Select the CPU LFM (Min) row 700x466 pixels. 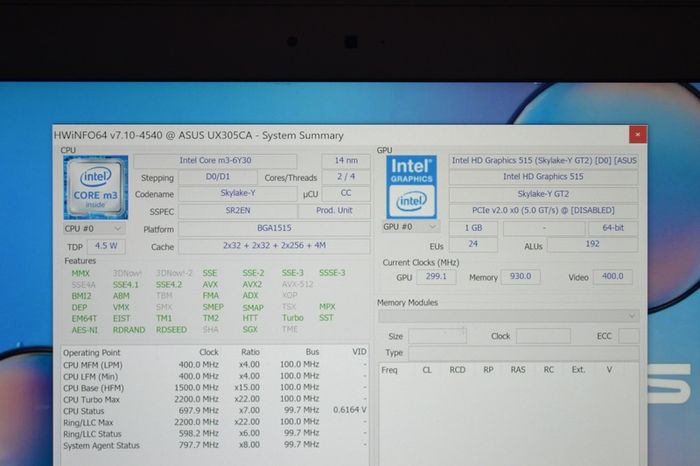point(215,376)
